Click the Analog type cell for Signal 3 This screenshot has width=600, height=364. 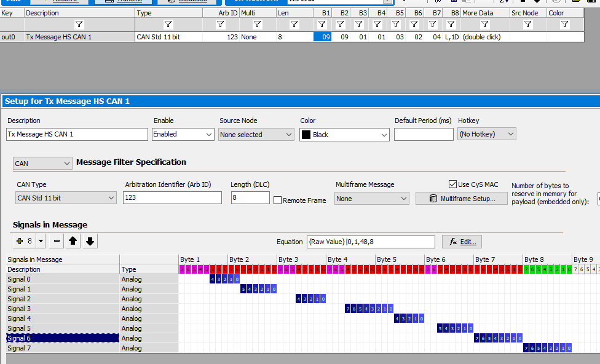pos(149,309)
